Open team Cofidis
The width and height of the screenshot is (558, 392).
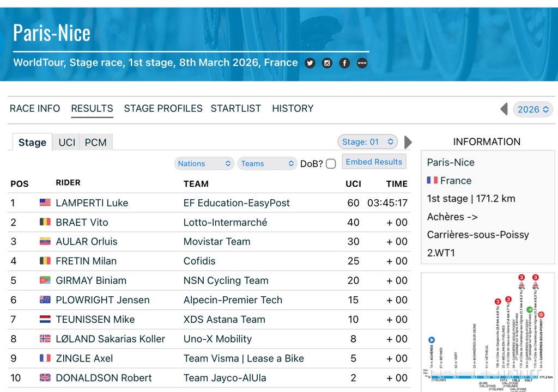(x=199, y=261)
